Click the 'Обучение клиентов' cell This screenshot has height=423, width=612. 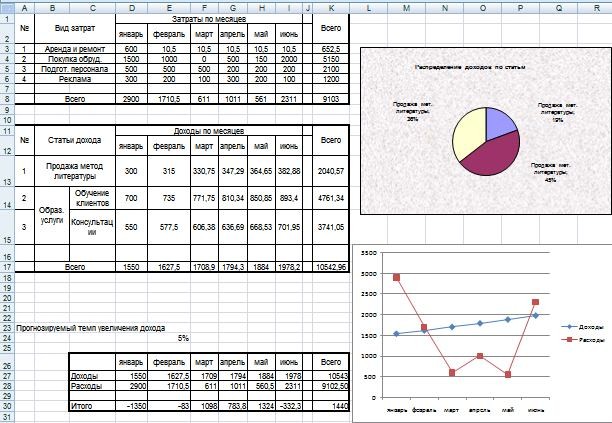(x=92, y=198)
